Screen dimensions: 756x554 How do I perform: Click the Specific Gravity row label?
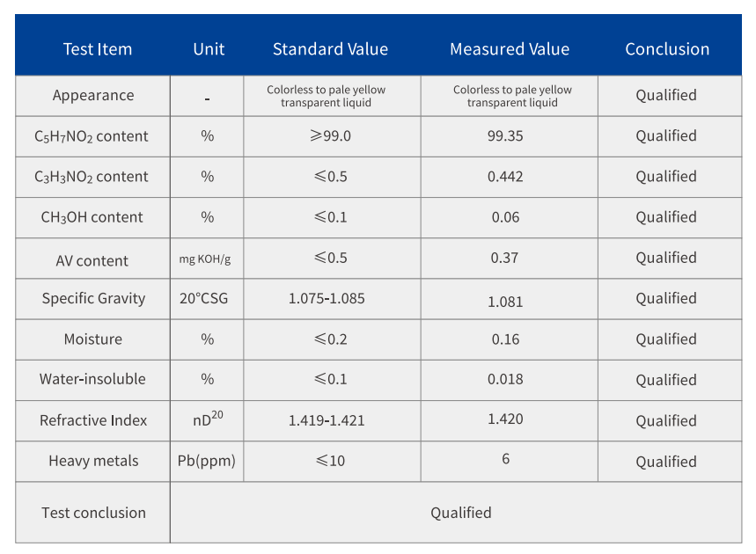point(93,298)
